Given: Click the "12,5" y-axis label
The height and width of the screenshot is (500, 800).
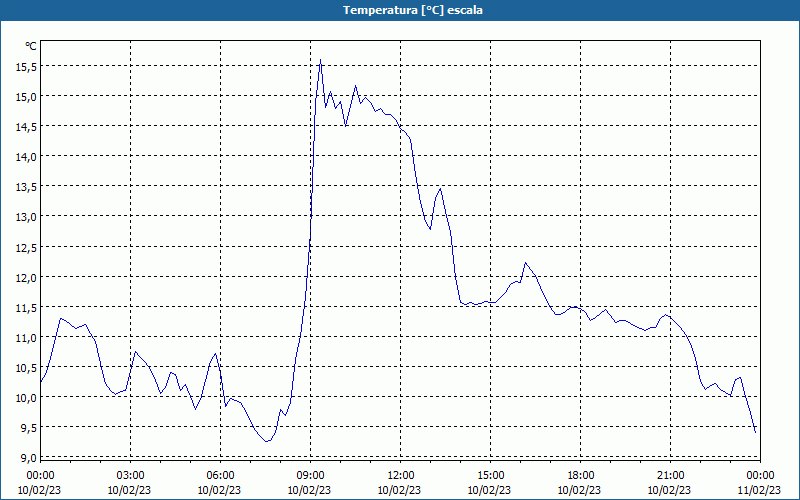Looking at the screenshot, I should (27, 247).
